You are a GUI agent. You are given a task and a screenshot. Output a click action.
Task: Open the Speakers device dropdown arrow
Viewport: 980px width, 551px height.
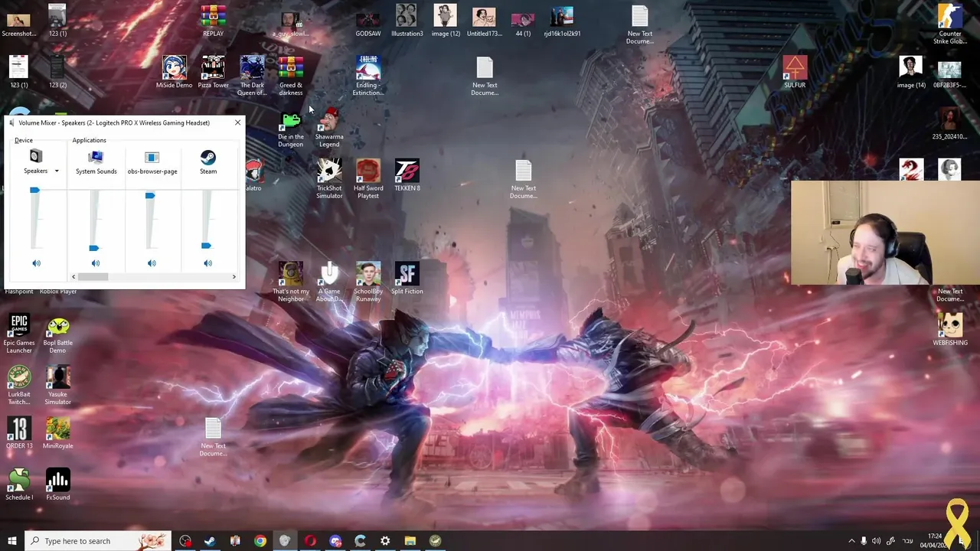click(x=56, y=171)
